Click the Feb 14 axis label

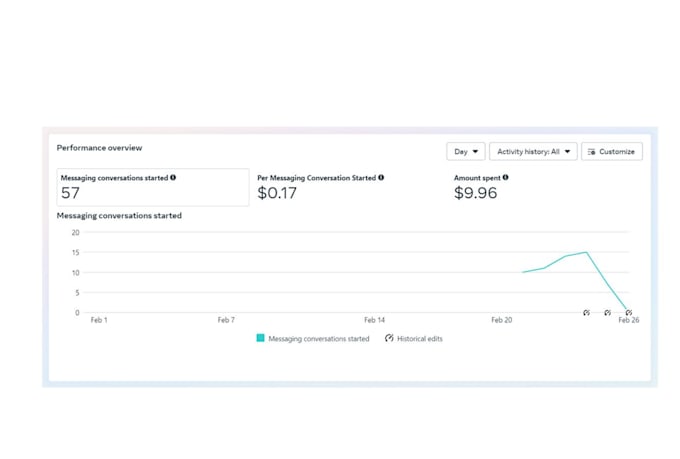374,320
